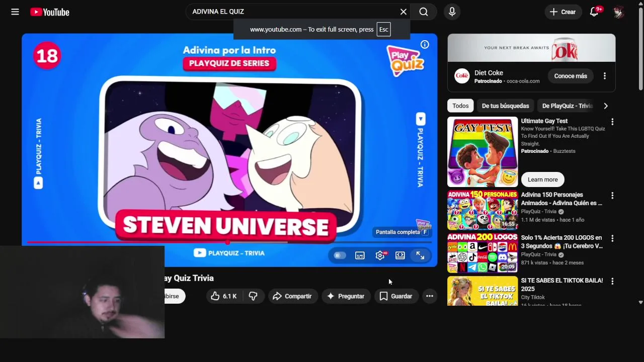Click the Coke logo avatar

462,76
